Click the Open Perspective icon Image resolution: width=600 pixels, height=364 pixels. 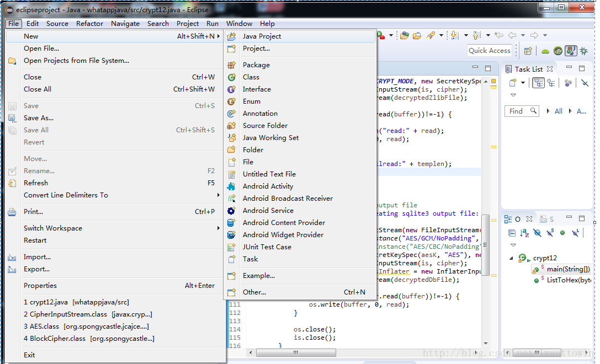528,51
